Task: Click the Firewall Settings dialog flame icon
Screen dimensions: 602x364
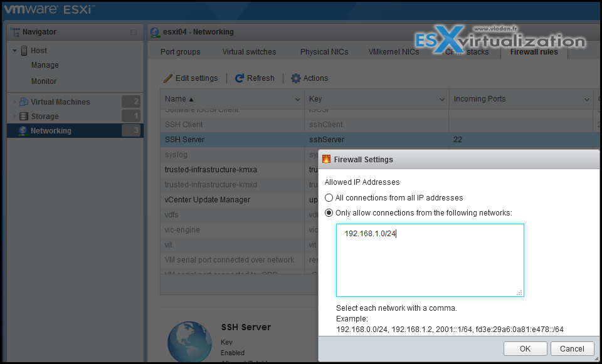Action: [326, 160]
